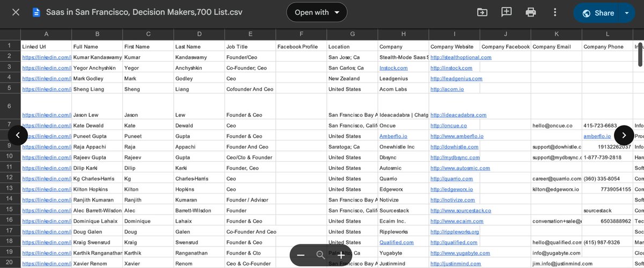Select cell 'Founder / Advisor'
This screenshot has height=268, width=644.
tap(250, 200)
